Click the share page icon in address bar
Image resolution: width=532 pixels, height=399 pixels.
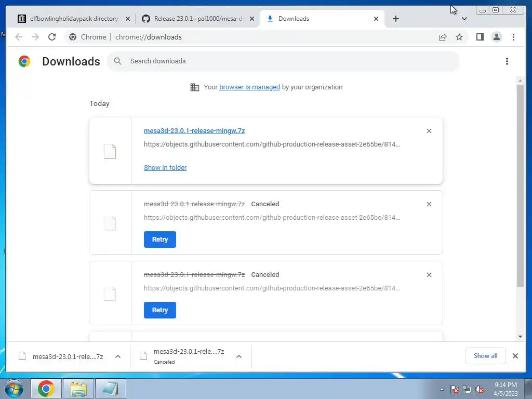pos(443,37)
